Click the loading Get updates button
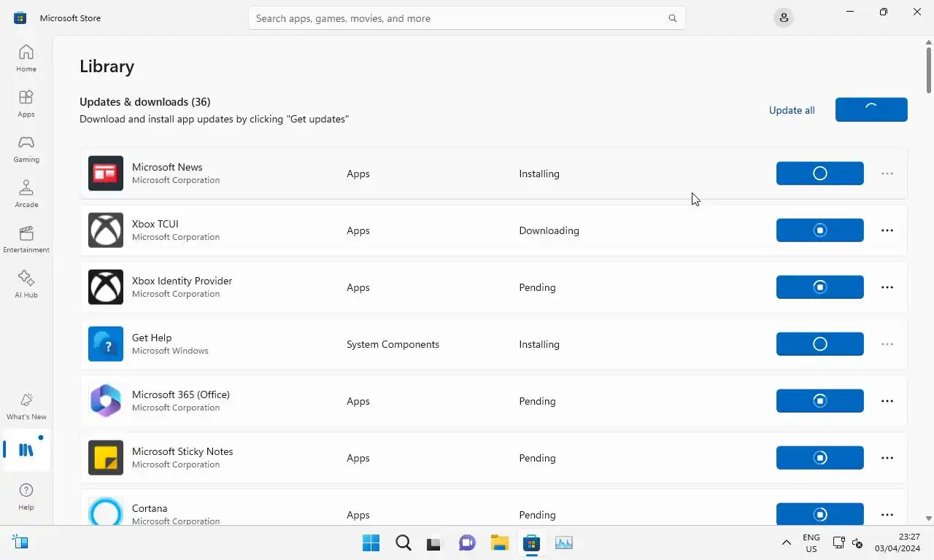This screenshot has width=934, height=560. 871,109
